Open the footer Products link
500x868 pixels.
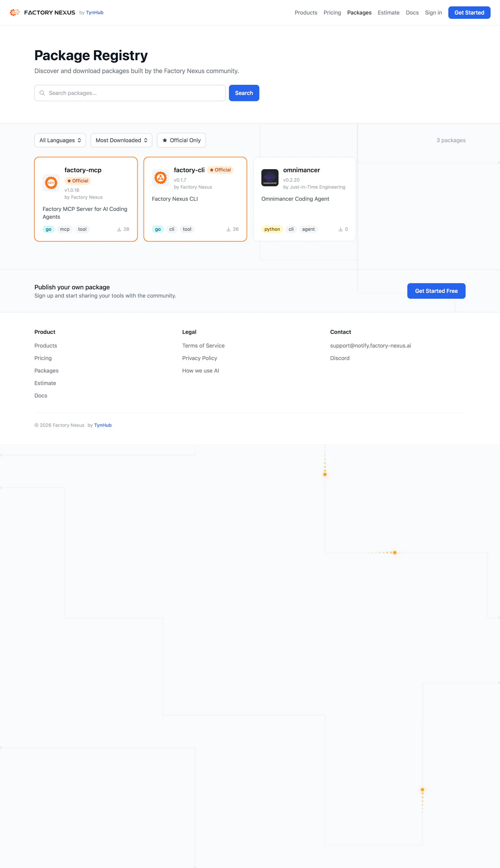[x=46, y=346]
